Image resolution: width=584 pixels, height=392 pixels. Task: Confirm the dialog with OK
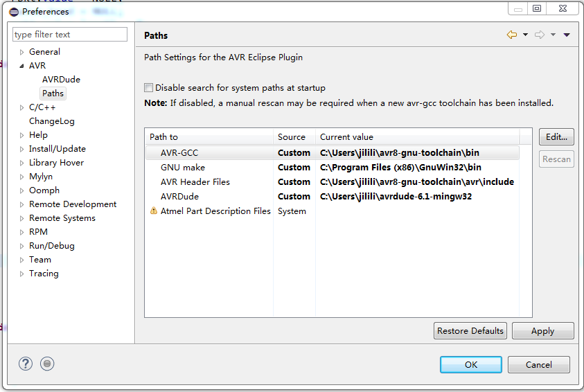point(471,365)
